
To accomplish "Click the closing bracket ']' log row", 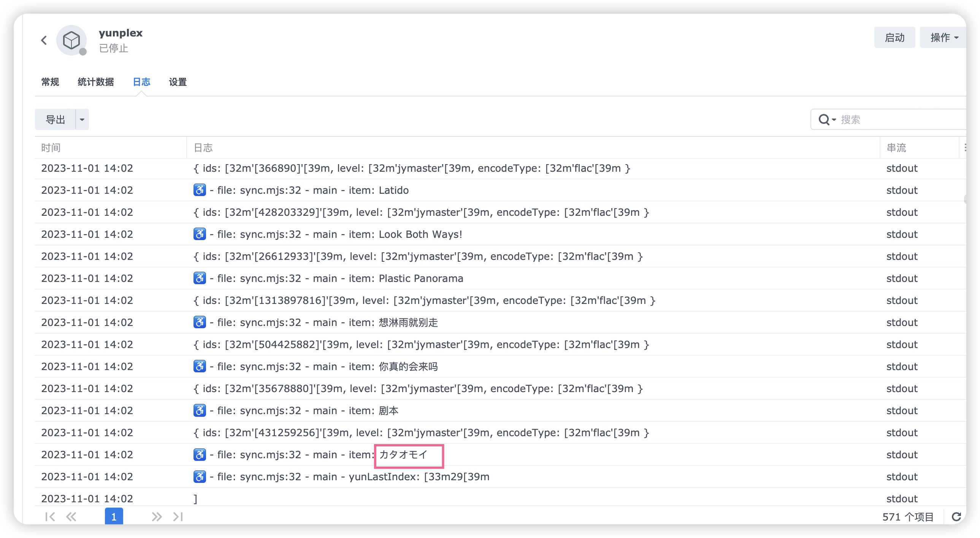I will pos(501,497).
